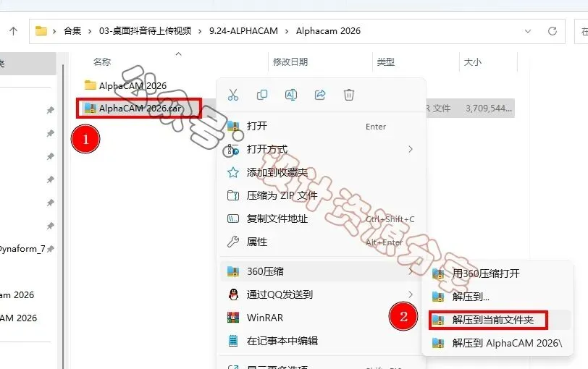Refresh the folder with the reload icon

(552, 30)
